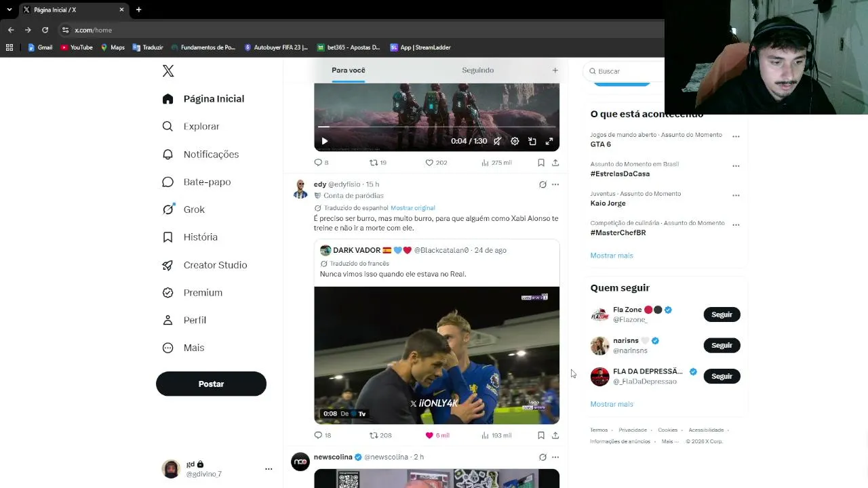Go to Bate-papo messages
The width and height of the screenshot is (868, 488).
click(x=197, y=182)
